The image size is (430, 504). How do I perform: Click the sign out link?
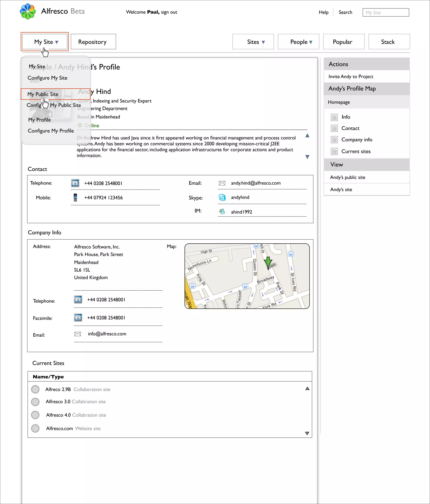tap(169, 12)
